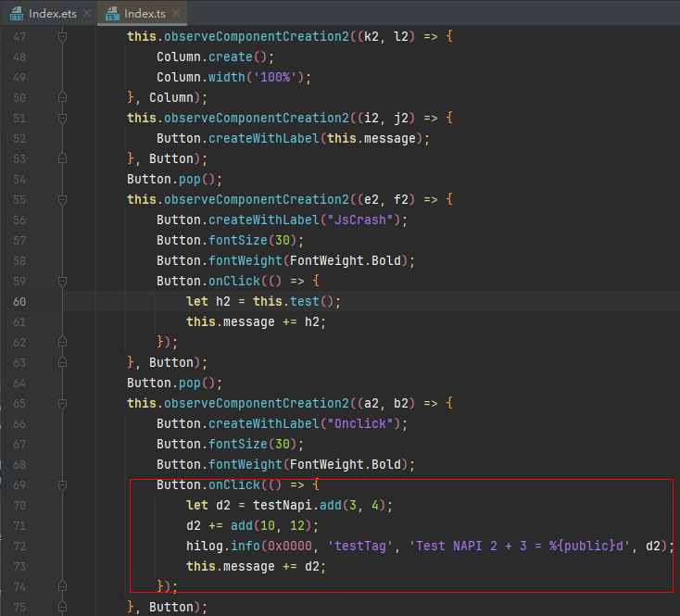Click the fold end marker on line 74
The height and width of the screenshot is (616, 680).
pyautogui.click(x=62, y=586)
